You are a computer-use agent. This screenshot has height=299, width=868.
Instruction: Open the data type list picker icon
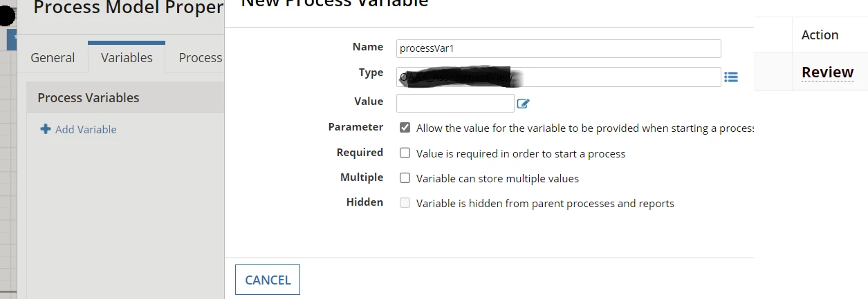(x=731, y=77)
